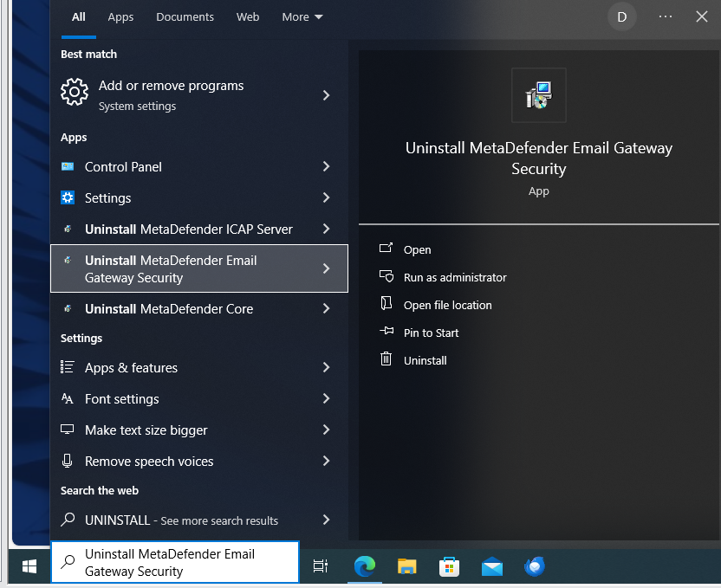Screen dimensions: 721x588
Task: Choose Run as administrator
Action: point(455,277)
